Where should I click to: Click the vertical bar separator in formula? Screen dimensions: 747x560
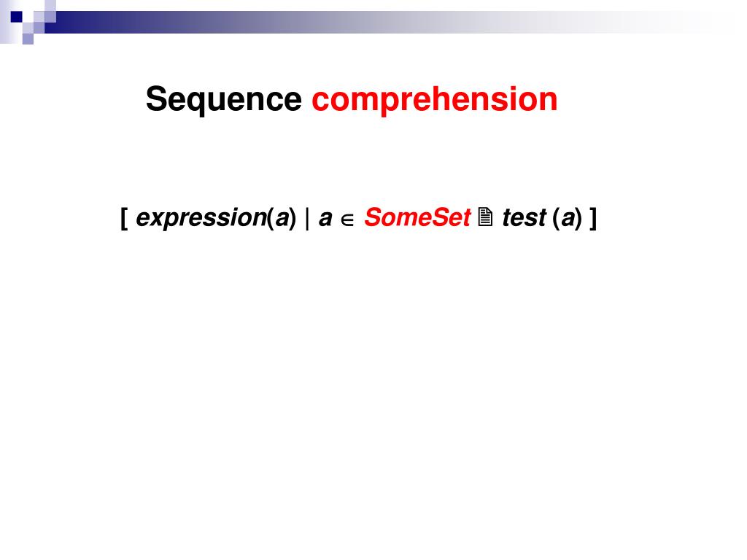point(307,219)
